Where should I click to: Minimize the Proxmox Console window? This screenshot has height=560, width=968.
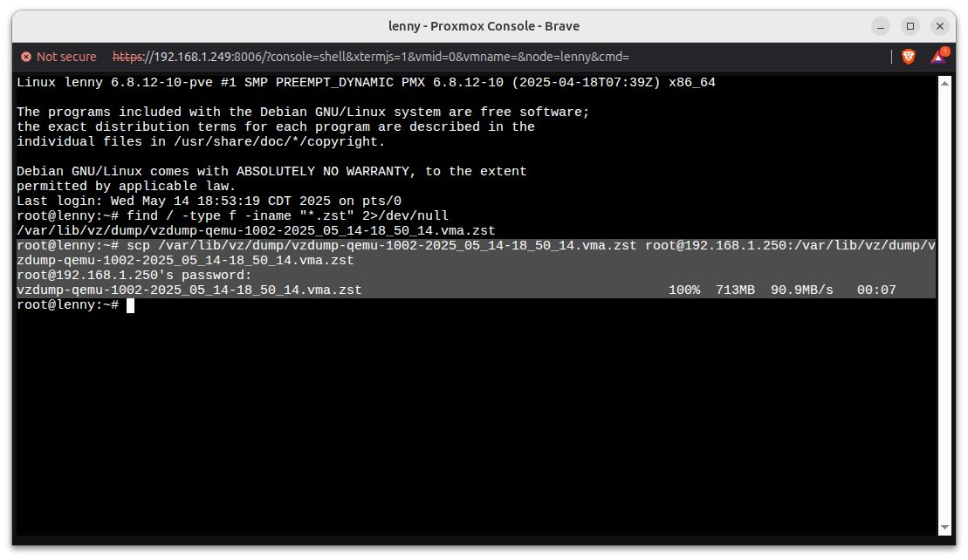pyautogui.click(x=881, y=26)
